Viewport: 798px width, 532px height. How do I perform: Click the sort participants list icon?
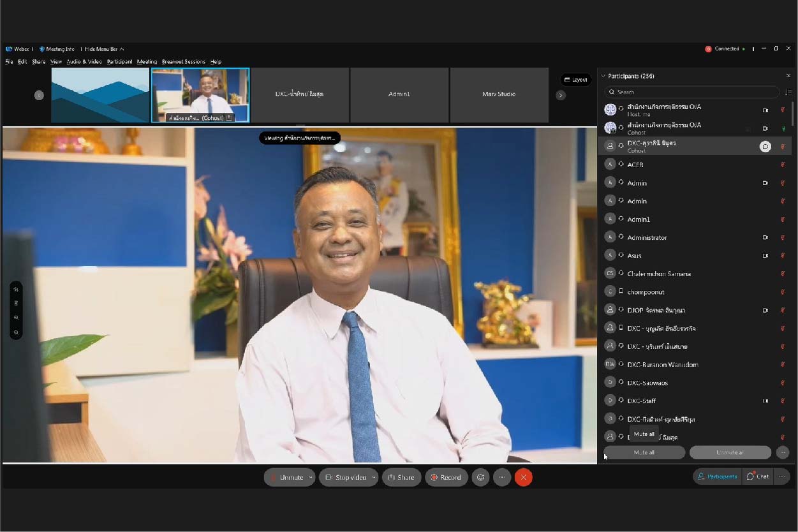tap(788, 92)
